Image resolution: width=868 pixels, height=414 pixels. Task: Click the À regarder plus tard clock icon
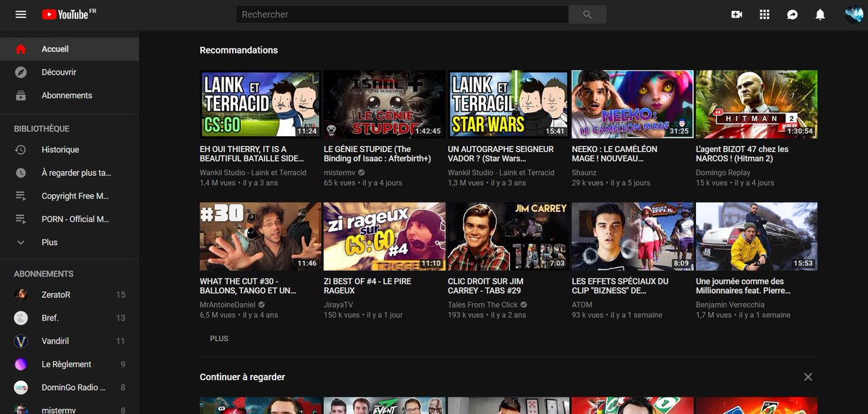pyautogui.click(x=21, y=173)
